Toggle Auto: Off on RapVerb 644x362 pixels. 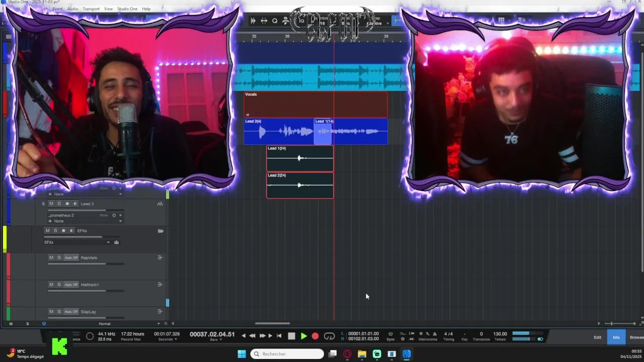(71, 257)
